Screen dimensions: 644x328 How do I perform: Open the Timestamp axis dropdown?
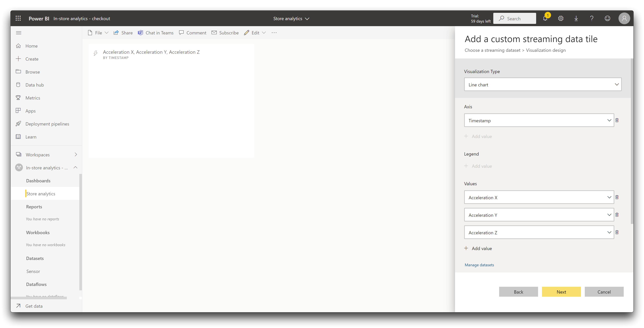[x=539, y=120]
